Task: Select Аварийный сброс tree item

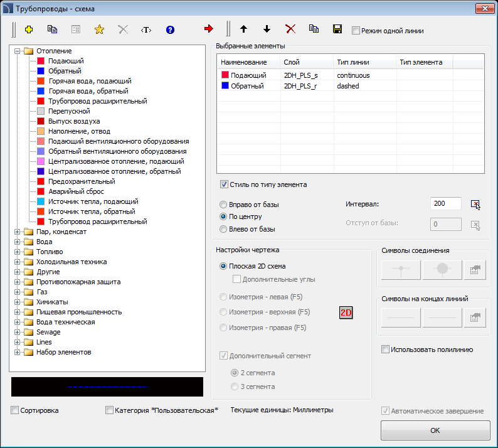Action: (x=77, y=191)
